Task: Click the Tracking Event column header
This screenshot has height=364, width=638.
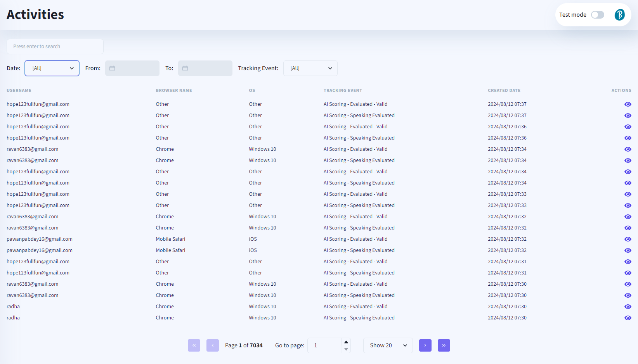Action: 343,90
